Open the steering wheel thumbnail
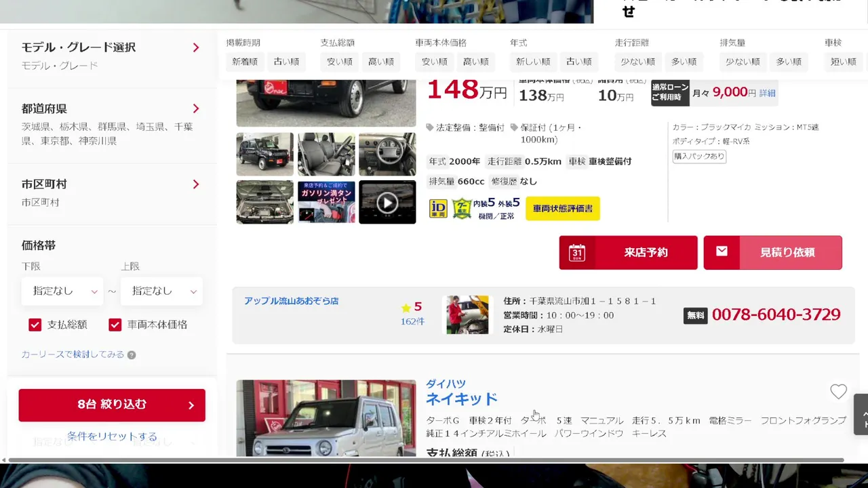This screenshot has height=488, width=868. [x=387, y=155]
